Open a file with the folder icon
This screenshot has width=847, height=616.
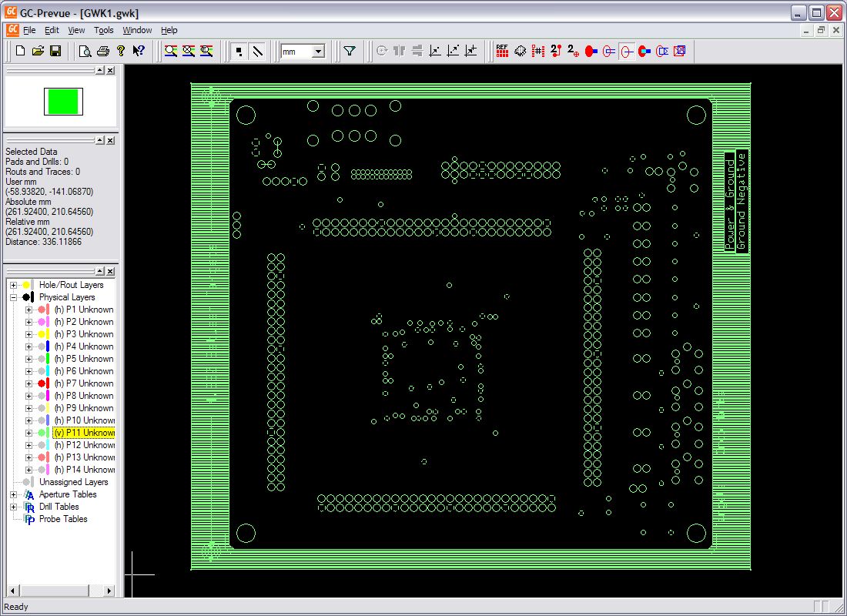pyautogui.click(x=38, y=51)
